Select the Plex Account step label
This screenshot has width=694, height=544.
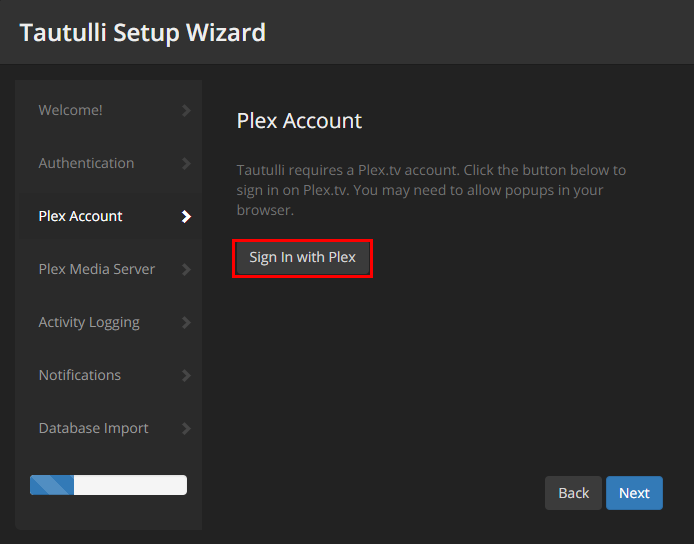click(x=80, y=216)
